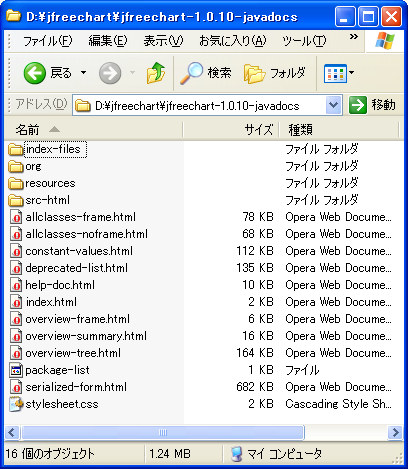
Task: Select the org folder icon
Action: point(16,166)
